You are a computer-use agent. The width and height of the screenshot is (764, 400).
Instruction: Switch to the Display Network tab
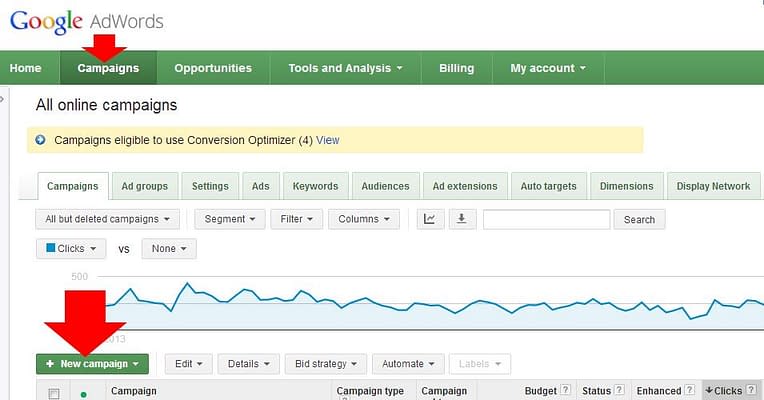coord(713,186)
